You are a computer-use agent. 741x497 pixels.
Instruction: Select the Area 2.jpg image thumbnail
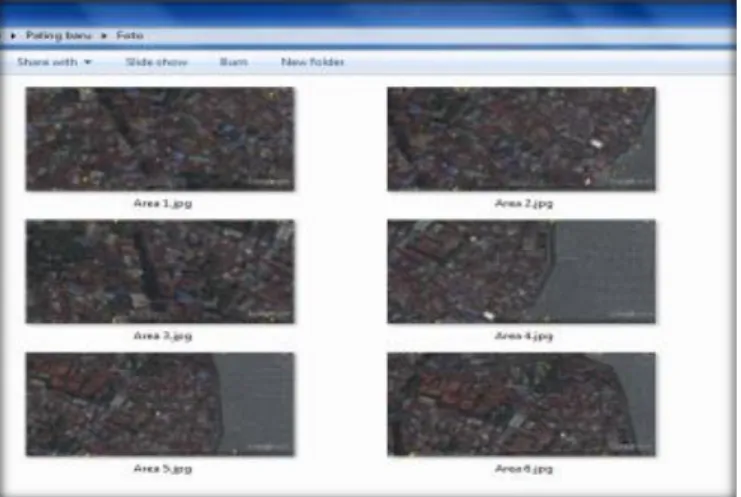click(521, 139)
